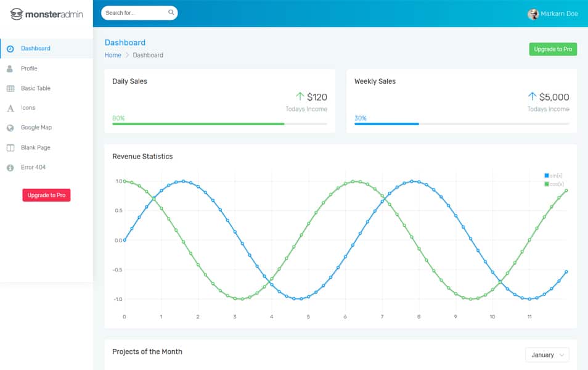
Task: Click the Error 404 info icon
Action: 10,166
